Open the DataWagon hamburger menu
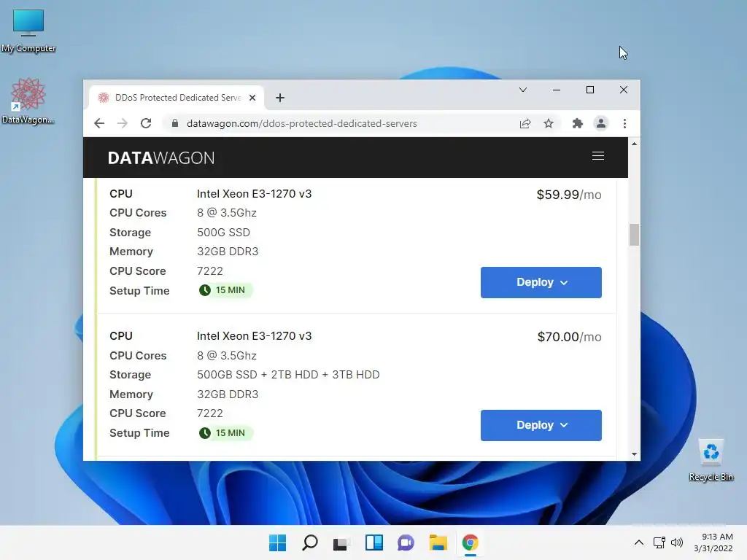 pos(598,156)
